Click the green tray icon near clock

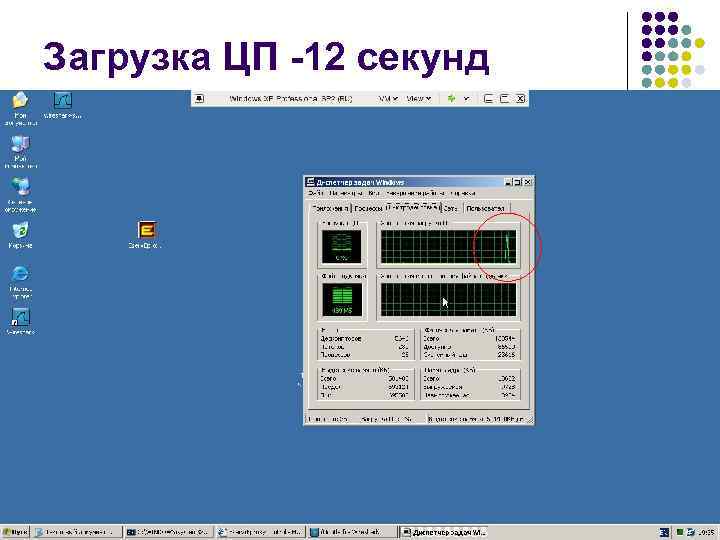click(x=680, y=533)
